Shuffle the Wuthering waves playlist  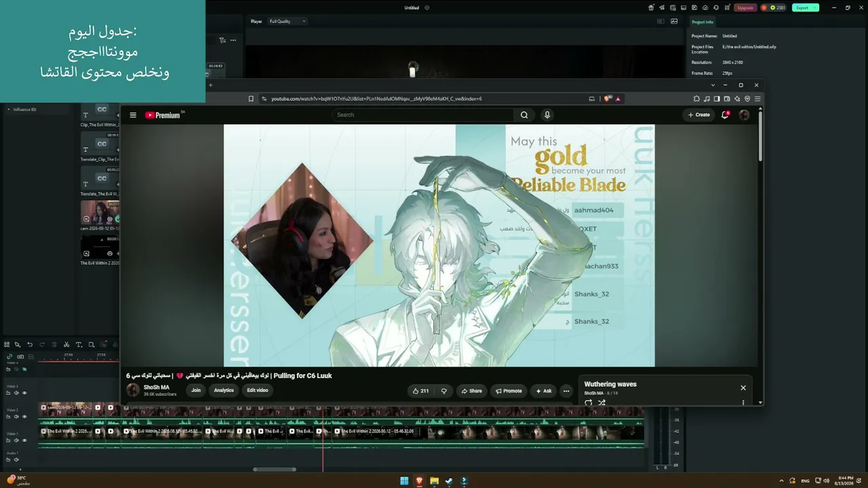click(x=601, y=403)
